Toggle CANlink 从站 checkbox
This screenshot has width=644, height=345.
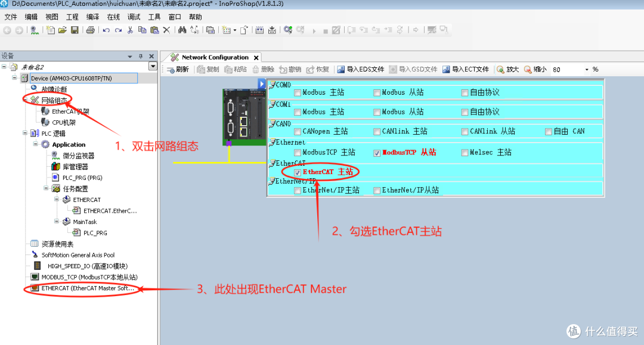pyautogui.click(x=465, y=132)
